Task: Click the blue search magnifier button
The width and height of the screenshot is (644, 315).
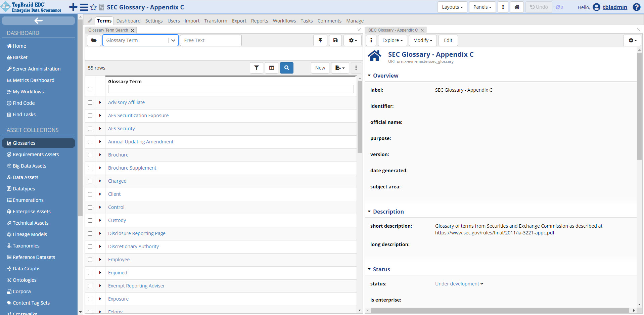Action: pos(286,68)
